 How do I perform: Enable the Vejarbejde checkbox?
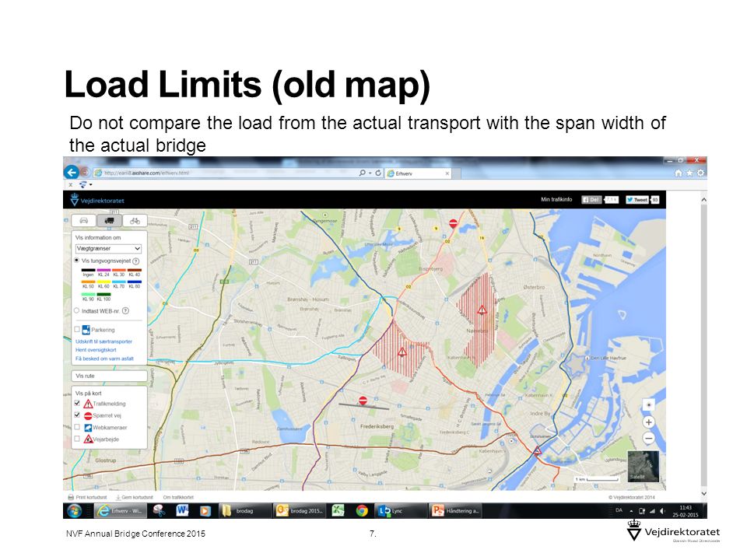click(77, 439)
